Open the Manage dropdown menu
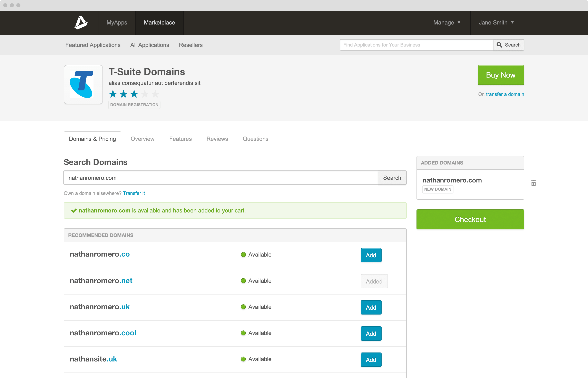This screenshot has height=378, width=588. tap(447, 23)
